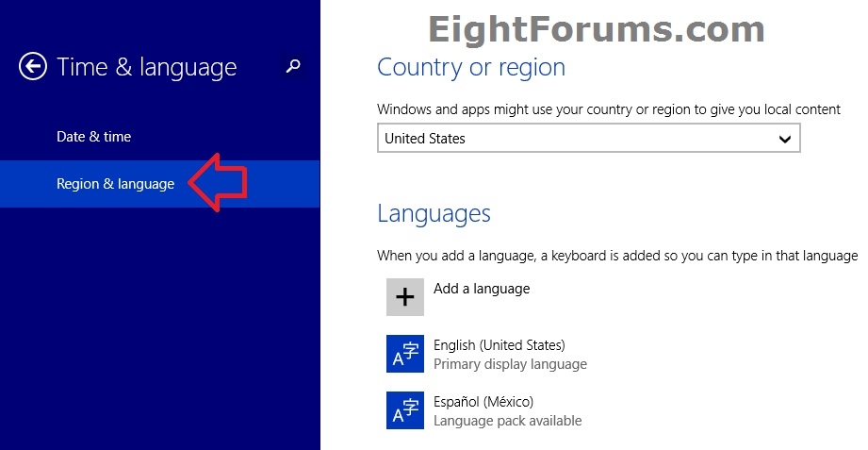Click the EightForums.com watermark

click(x=595, y=29)
